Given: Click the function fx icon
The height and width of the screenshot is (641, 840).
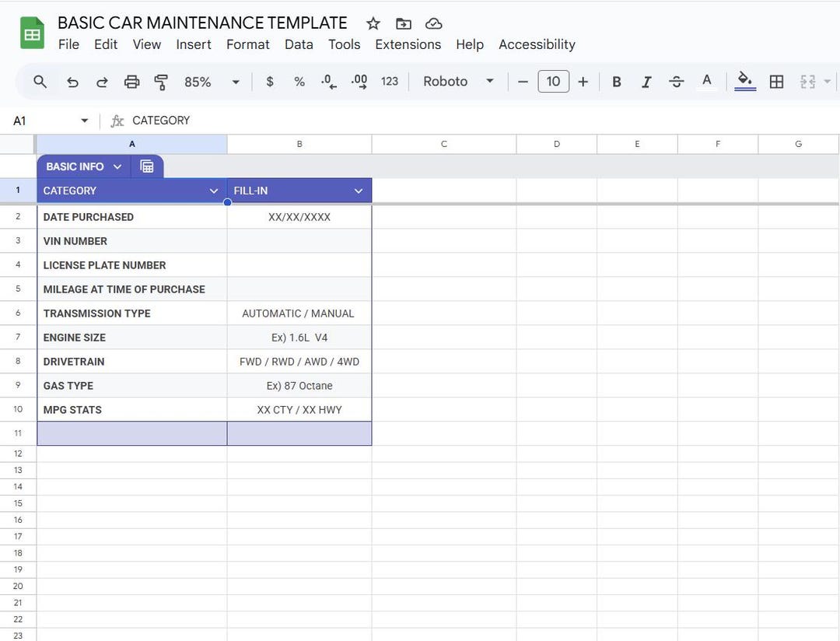Looking at the screenshot, I should 117,121.
